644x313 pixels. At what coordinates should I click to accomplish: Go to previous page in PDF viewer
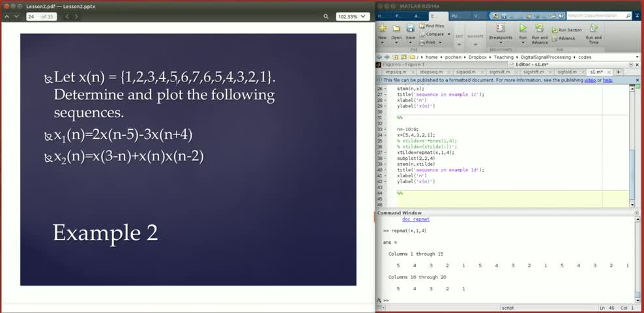pos(7,16)
